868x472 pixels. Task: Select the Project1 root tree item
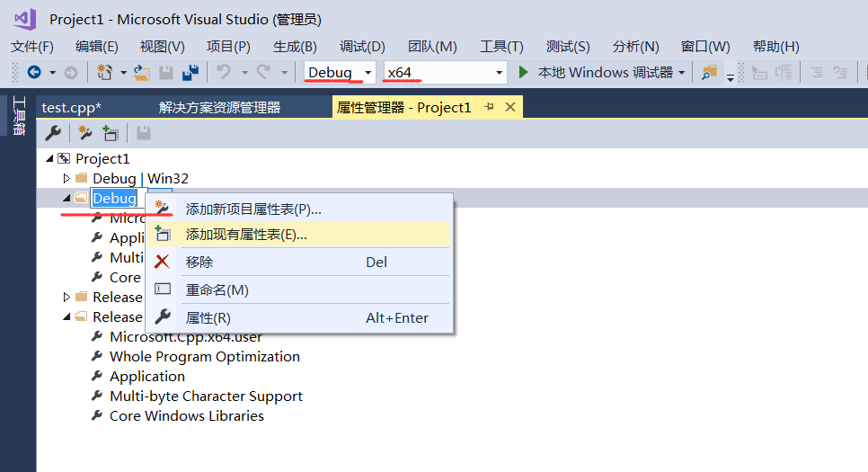tap(102, 158)
